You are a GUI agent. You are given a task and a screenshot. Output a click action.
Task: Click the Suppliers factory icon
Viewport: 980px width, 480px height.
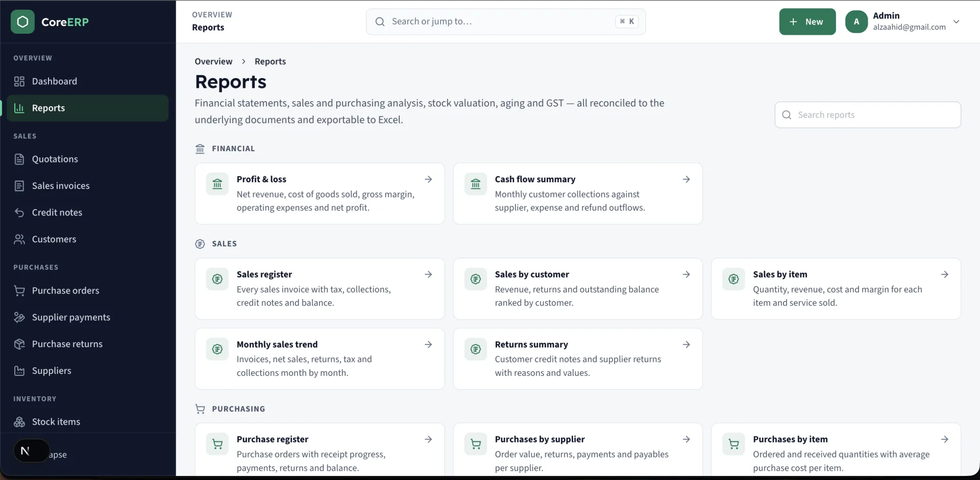coord(19,371)
